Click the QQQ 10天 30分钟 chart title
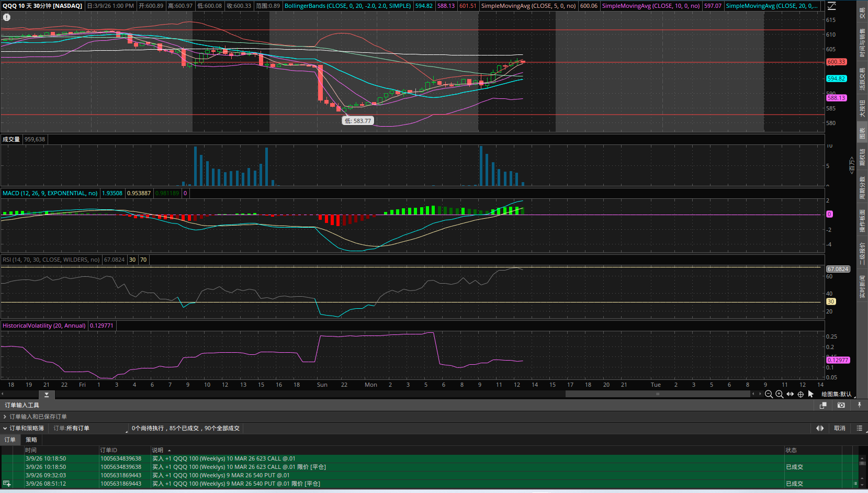The height and width of the screenshot is (493, 868). pyautogui.click(x=42, y=6)
